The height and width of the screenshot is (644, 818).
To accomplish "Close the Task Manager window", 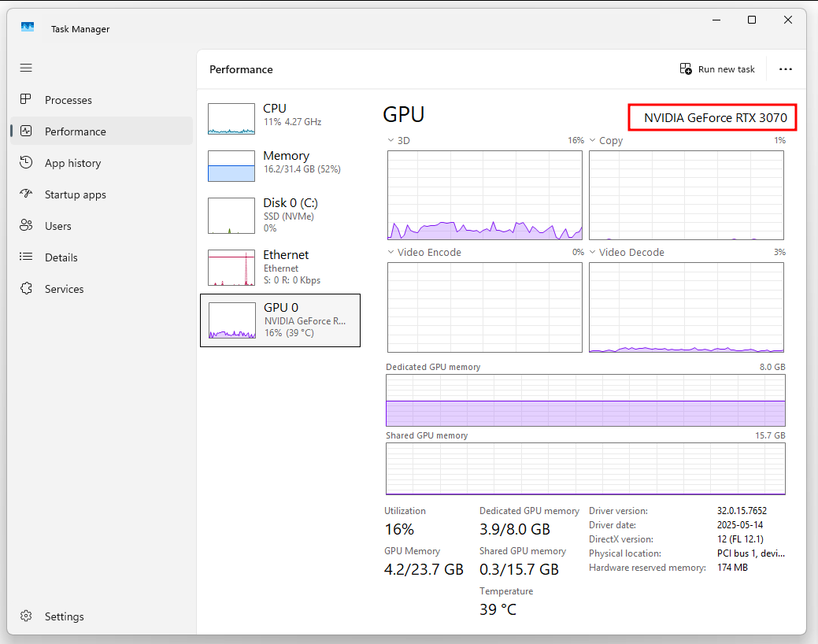I will click(x=788, y=20).
